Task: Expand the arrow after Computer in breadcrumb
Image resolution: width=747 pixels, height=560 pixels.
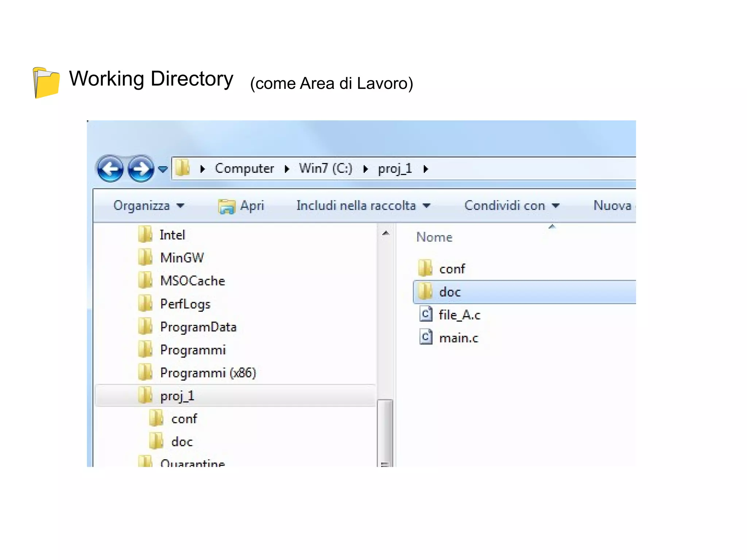Action: (287, 169)
